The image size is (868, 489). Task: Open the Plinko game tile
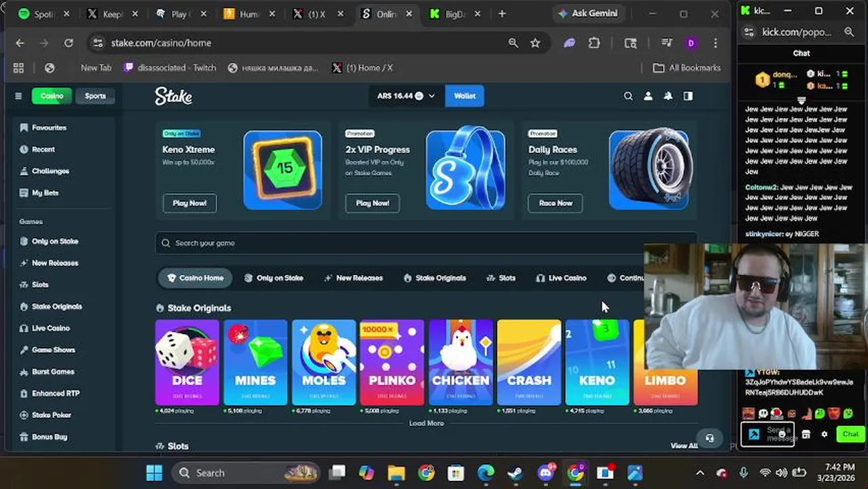(x=392, y=363)
